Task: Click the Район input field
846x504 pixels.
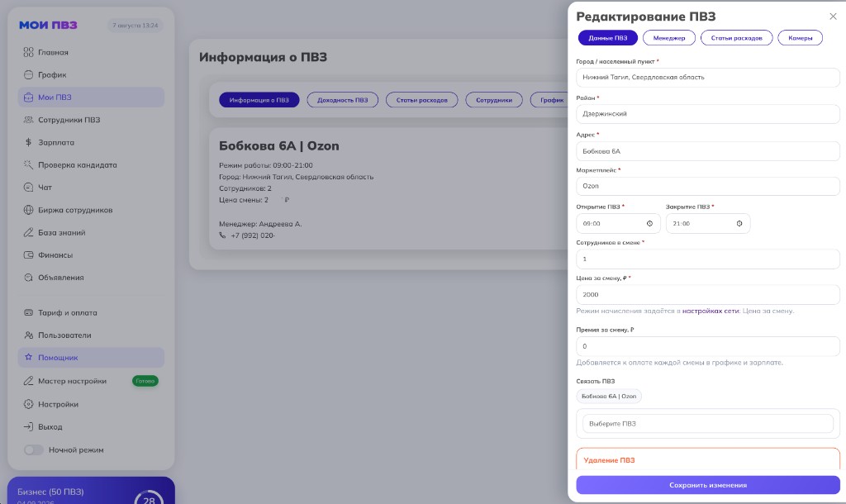Action: click(x=708, y=114)
